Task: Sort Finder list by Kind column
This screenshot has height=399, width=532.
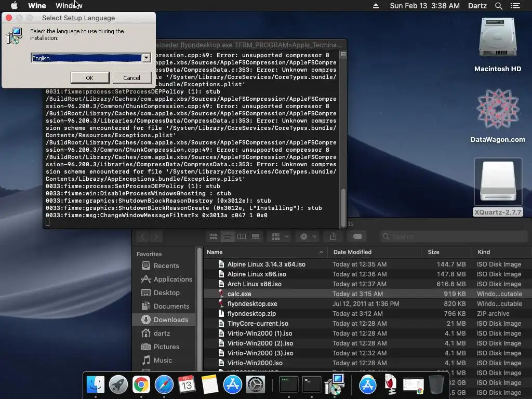Action: pyautogui.click(x=501, y=252)
